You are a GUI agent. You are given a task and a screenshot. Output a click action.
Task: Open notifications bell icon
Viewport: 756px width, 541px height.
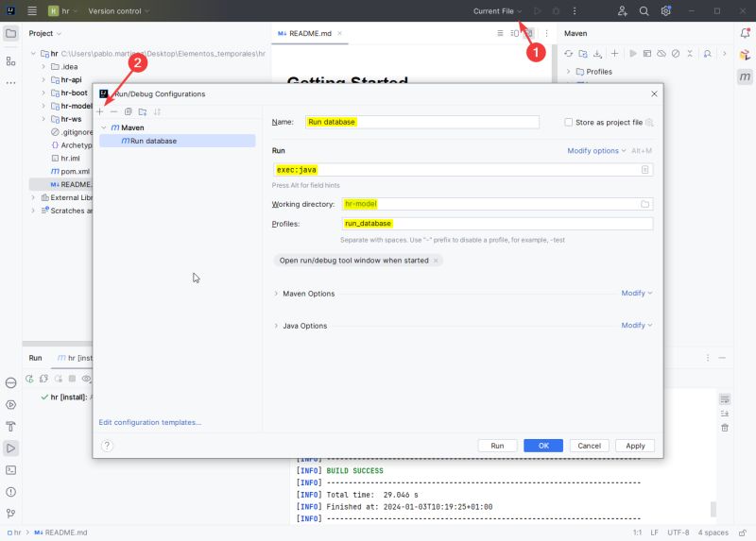coord(745,33)
